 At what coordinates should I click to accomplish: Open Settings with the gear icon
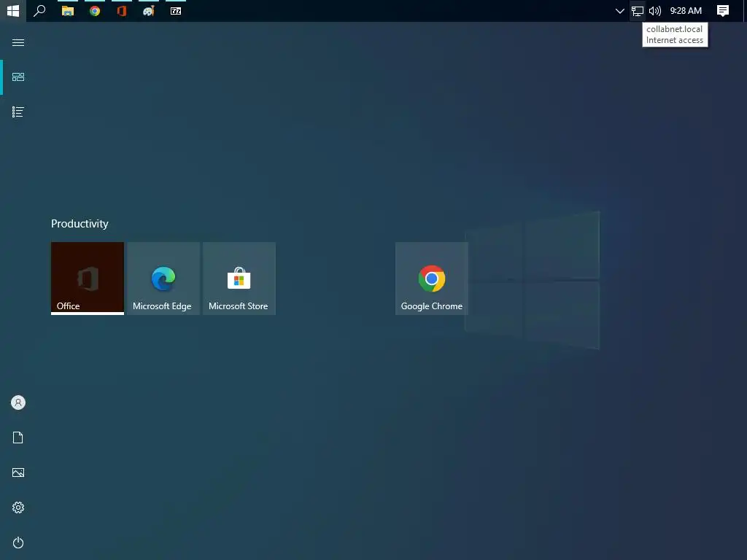[x=18, y=507]
